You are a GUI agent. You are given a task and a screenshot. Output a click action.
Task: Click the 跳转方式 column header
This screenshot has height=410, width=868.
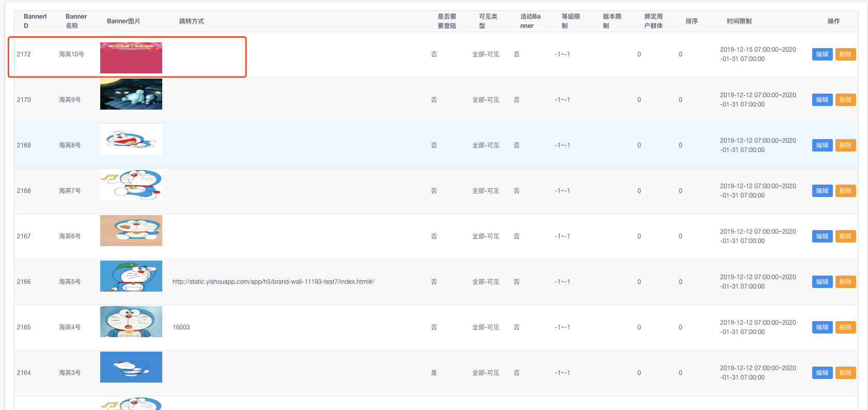coord(192,21)
